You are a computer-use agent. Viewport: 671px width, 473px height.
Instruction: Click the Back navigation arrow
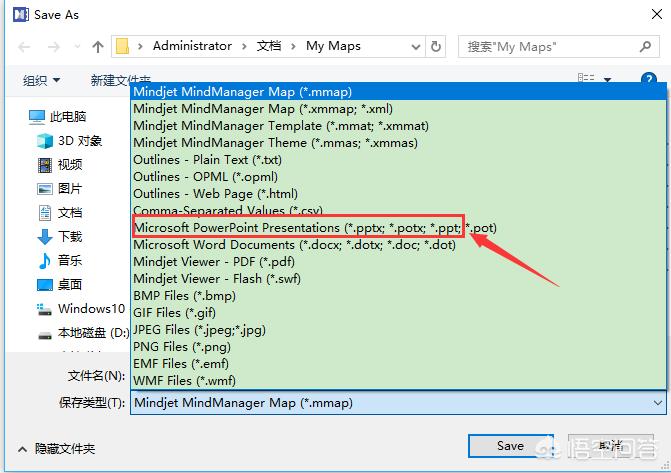(24, 47)
